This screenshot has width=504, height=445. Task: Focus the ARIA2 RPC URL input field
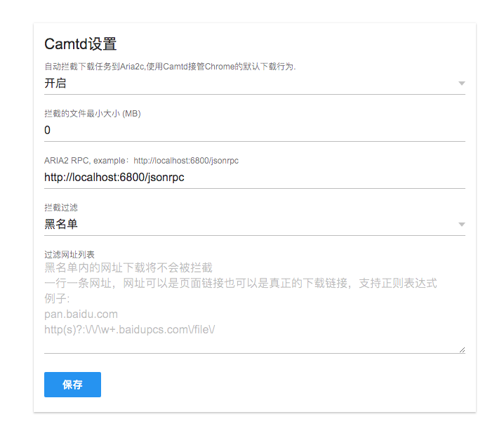coord(255,178)
